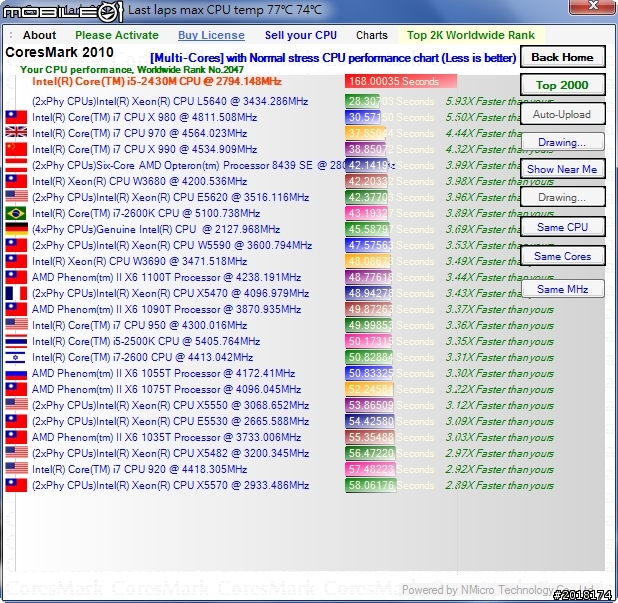Image resolution: width=618 pixels, height=603 pixels.
Task: Click the CoresMark 2010 title
Action: point(59,52)
